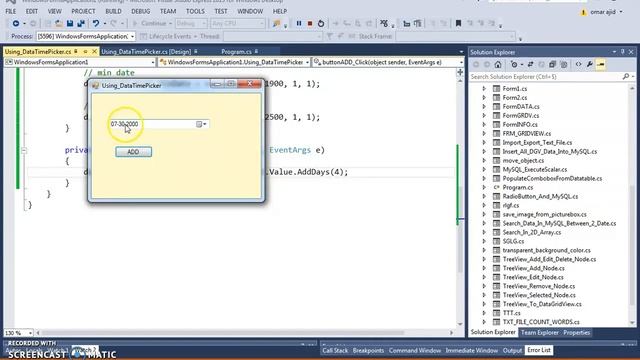Click Pending Changes Filter icon in Solution Explorer
The height and width of the screenshot is (360, 640).
514,64
